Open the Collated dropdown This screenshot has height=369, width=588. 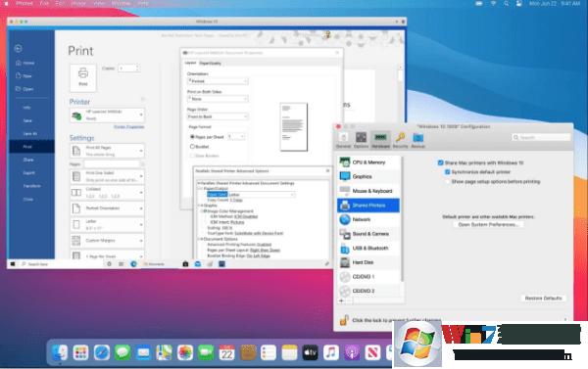click(107, 192)
